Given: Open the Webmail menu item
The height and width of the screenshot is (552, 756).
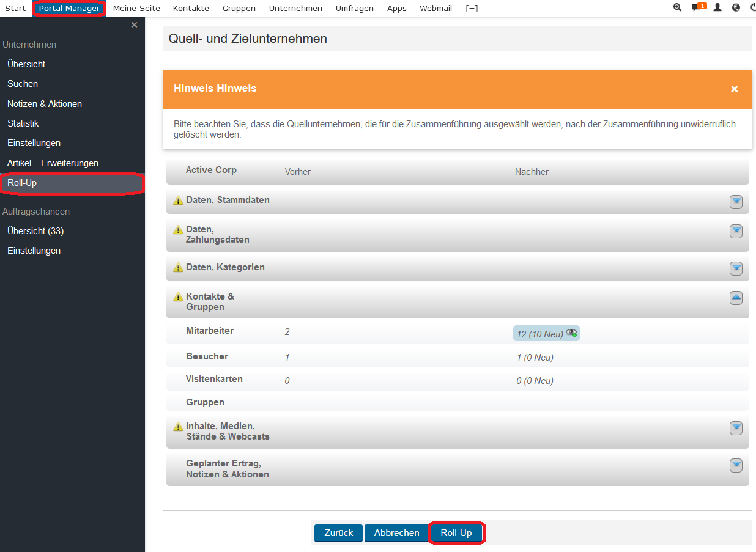Looking at the screenshot, I should click(x=435, y=9).
